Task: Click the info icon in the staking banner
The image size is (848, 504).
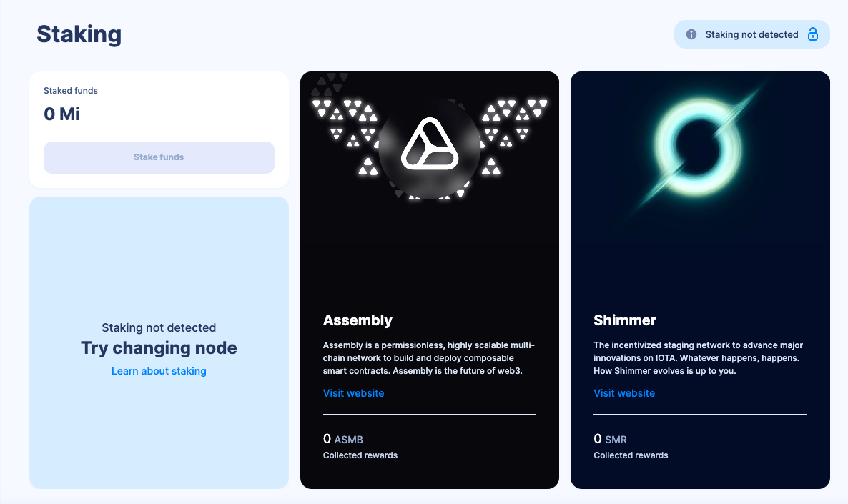Action: click(691, 34)
